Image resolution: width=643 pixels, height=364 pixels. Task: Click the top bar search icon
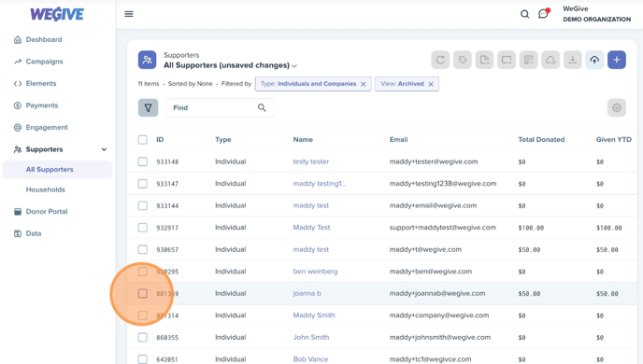[524, 14]
